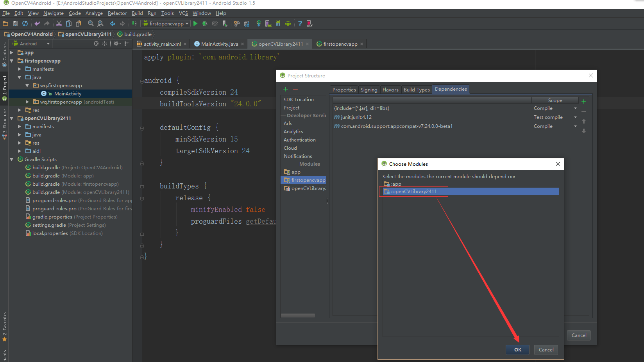Click the Replace toolbar icon
The image size is (644, 362).
(x=100, y=23)
